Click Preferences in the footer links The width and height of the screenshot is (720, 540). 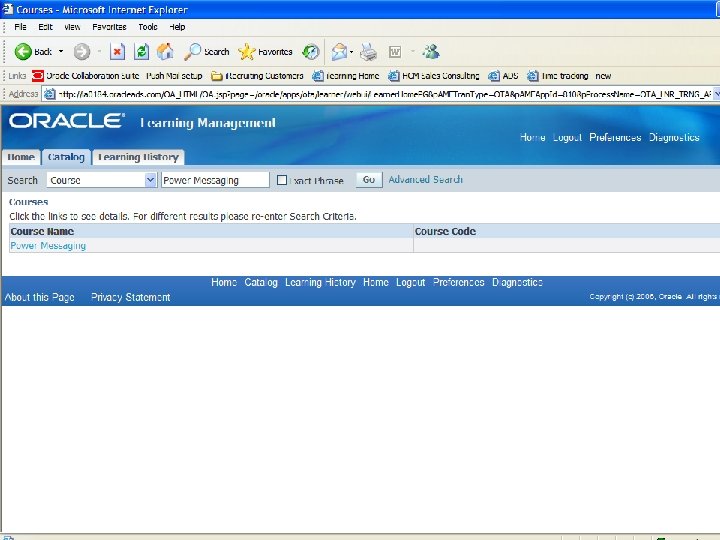pyautogui.click(x=459, y=282)
